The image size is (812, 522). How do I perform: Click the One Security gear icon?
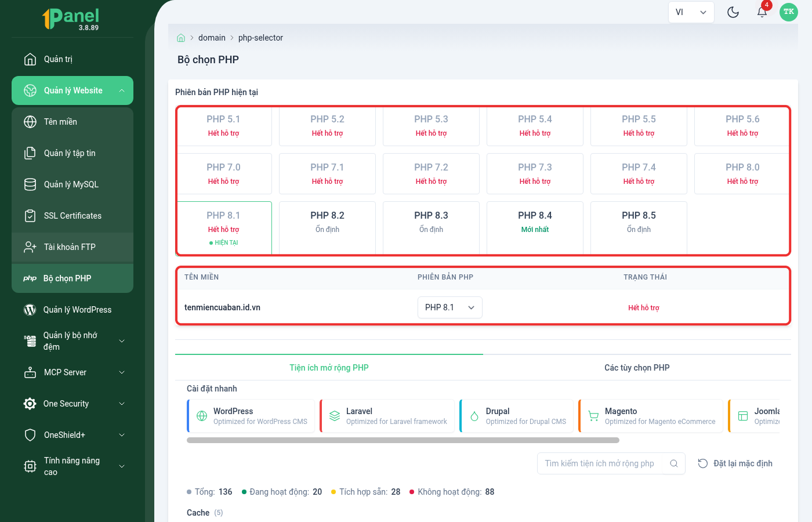pyautogui.click(x=30, y=404)
